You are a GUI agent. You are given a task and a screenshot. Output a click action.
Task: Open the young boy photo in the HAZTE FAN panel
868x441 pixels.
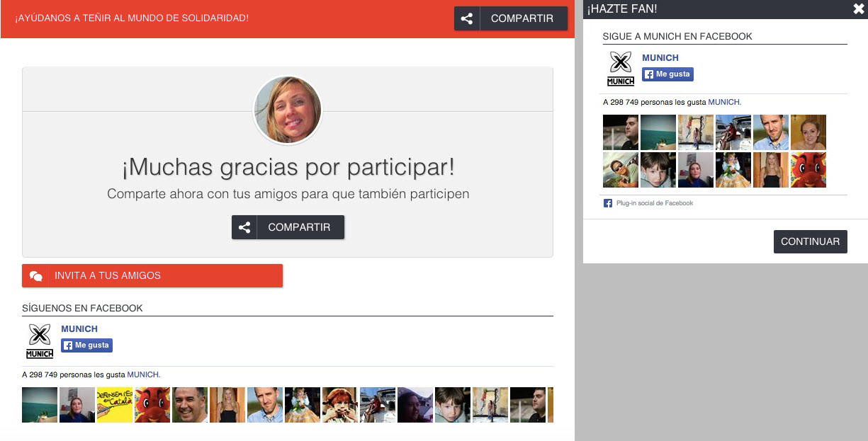click(x=658, y=170)
